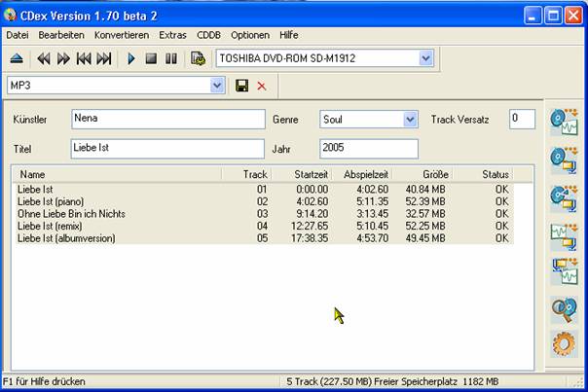Select track 'Liebe Ist (piano)'
The width and height of the screenshot is (588, 392).
click(x=263, y=201)
